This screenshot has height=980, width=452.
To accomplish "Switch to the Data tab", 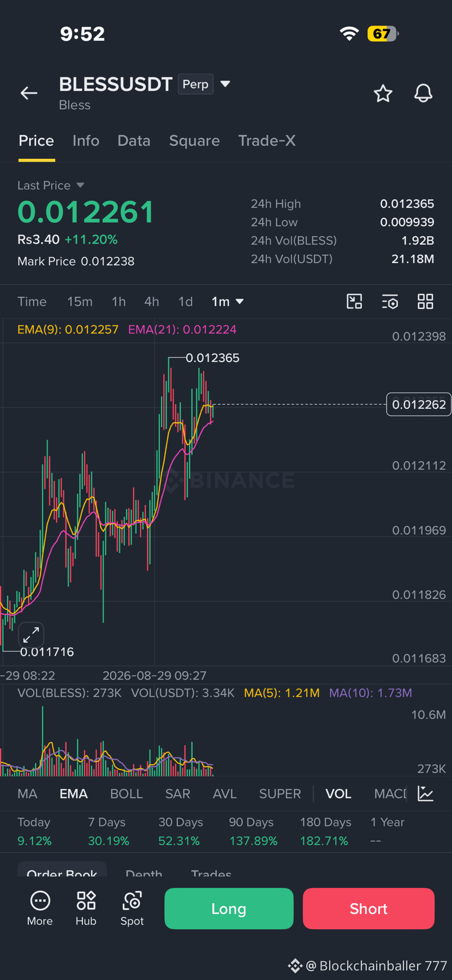I will [x=134, y=141].
